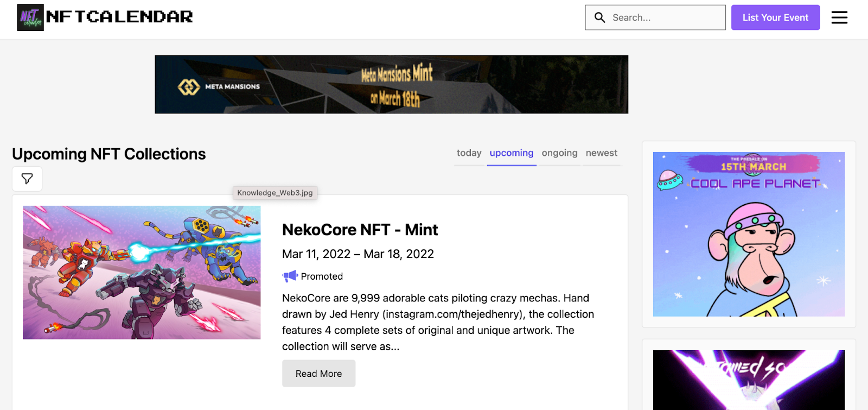This screenshot has height=410, width=868.
Task: Switch to the today tab
Action: 469,154
